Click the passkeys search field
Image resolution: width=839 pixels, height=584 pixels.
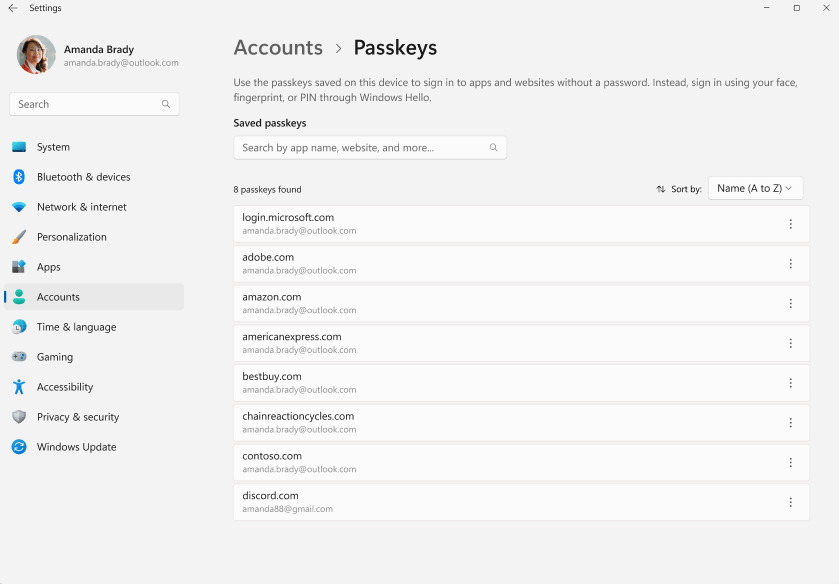(x=370, y=146)
